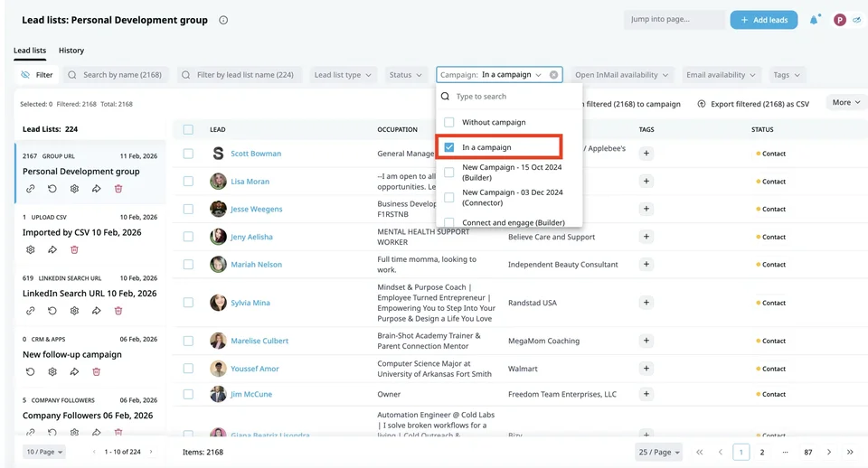Select Sylvia Mina row checkbox

pos(188,302)
